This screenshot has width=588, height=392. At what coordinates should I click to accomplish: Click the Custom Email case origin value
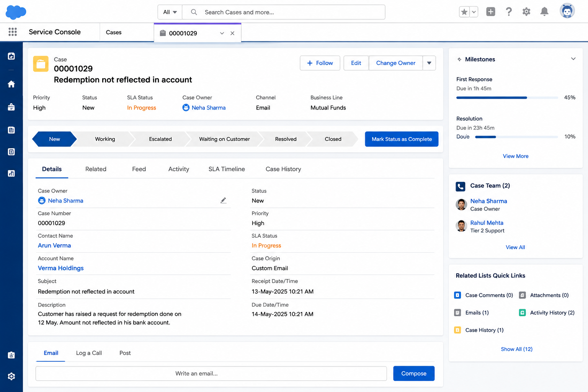pyautogui.click(x=270, y=268)
